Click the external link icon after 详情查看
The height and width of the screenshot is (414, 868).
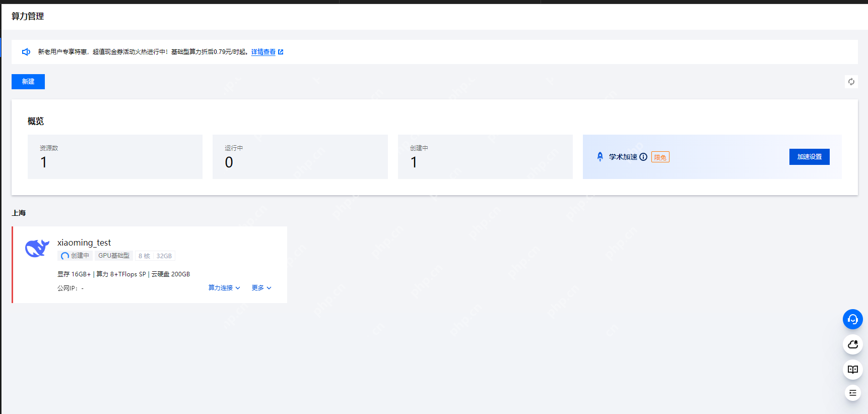tap(281, 52)
